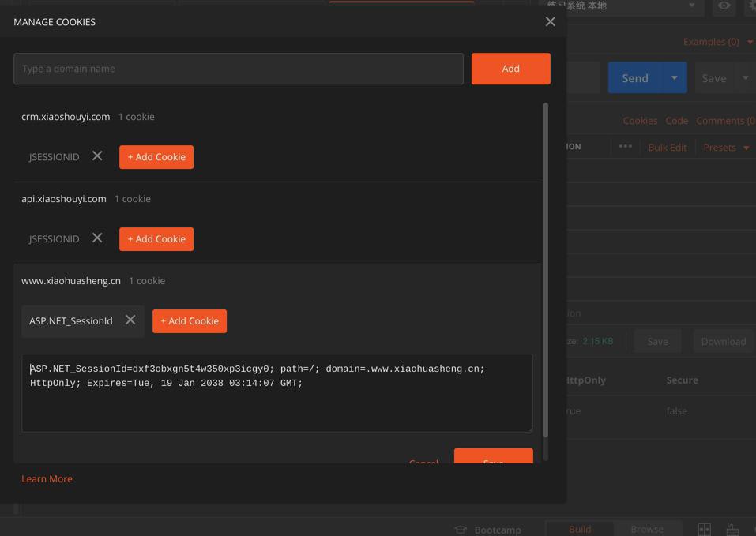Open the Learn More link
The height and width of the screenshot is (536, 756).
pyautogui.click(x=47, y=478)
